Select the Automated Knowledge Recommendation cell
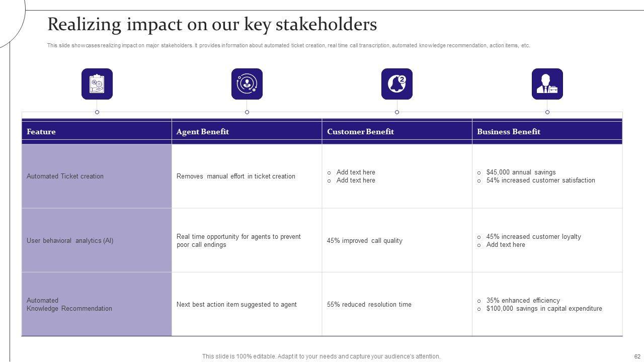 pos(69,305)
